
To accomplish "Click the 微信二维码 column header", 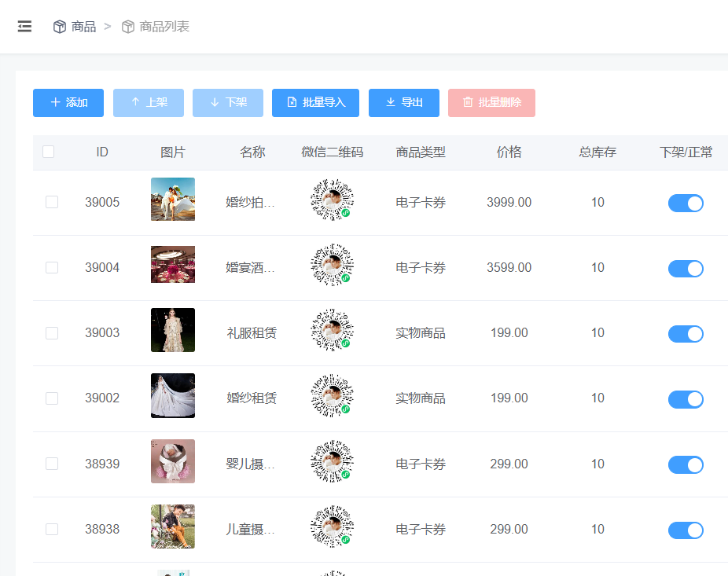I will [x=332, y=152].
